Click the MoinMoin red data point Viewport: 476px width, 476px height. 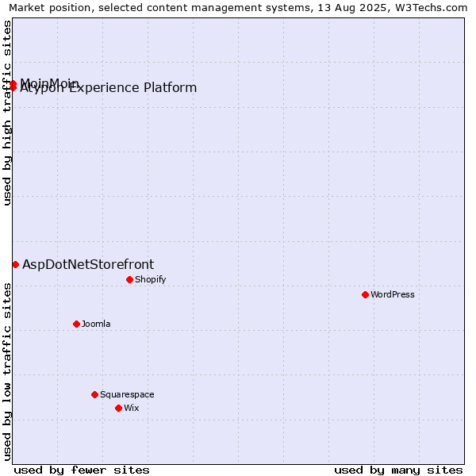tap(13, 83)
